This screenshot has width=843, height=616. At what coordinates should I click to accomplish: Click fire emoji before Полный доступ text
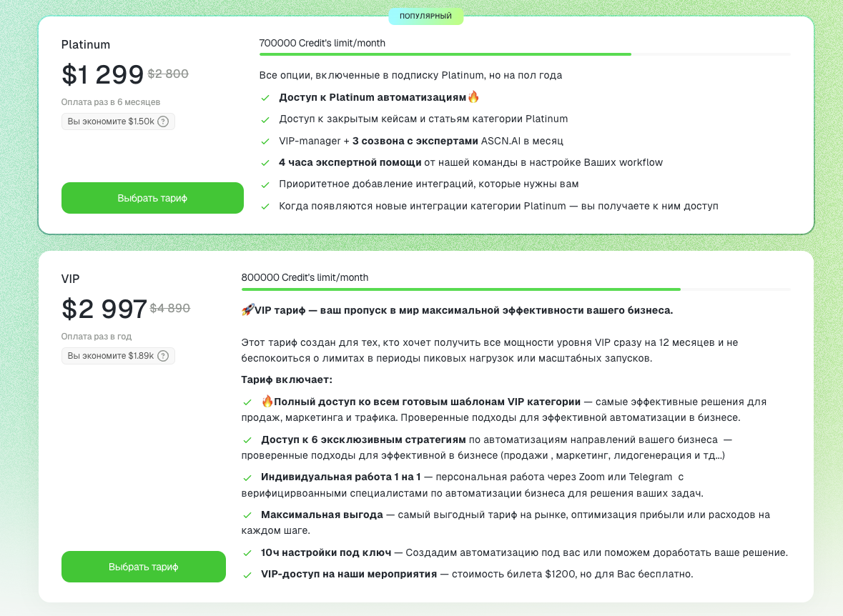[267, 402]
